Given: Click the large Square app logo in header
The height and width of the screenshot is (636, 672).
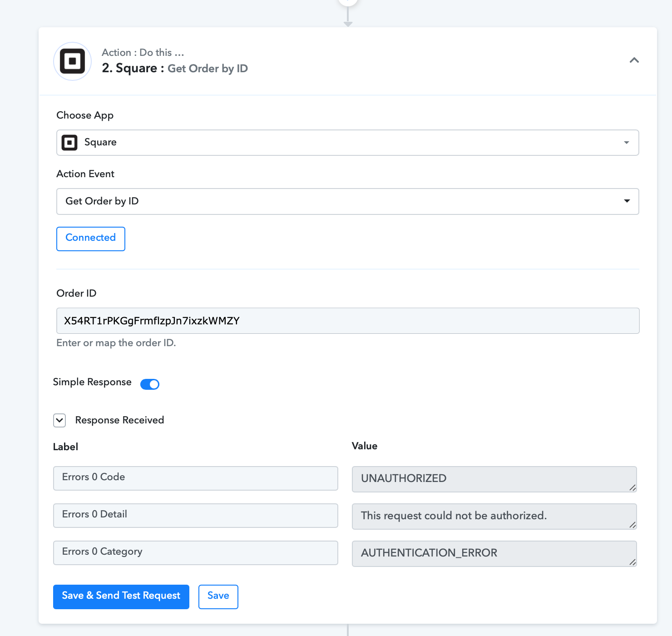Looking at the screenshot, I should click(73, 61).
